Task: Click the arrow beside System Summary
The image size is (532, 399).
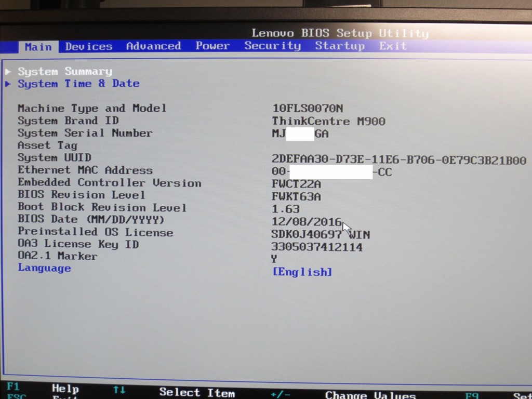Action: [8, 71]
